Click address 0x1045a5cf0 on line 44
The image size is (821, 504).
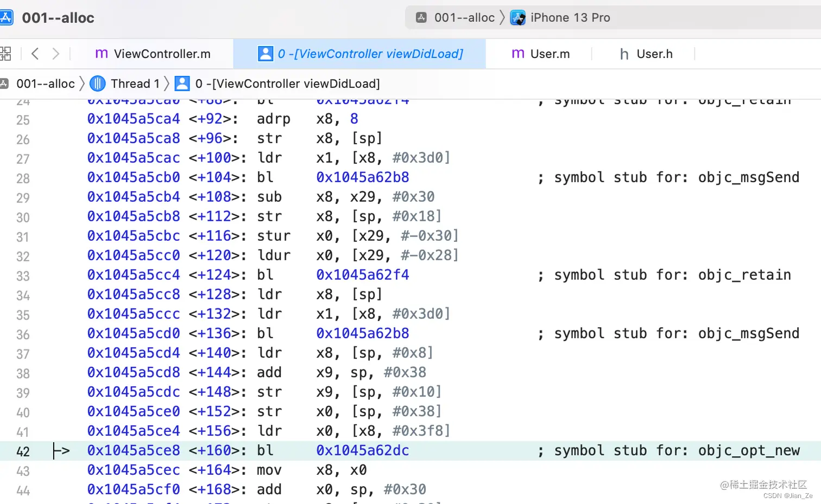(x=134, y=489)
